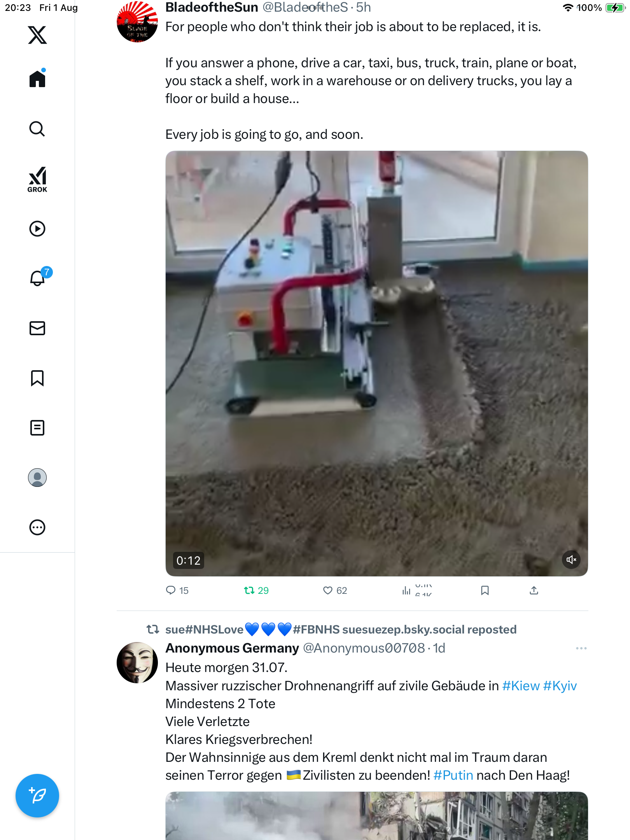Go to the Home timeline
This screenshot has width=630, height=840.
tap(37, 79)
